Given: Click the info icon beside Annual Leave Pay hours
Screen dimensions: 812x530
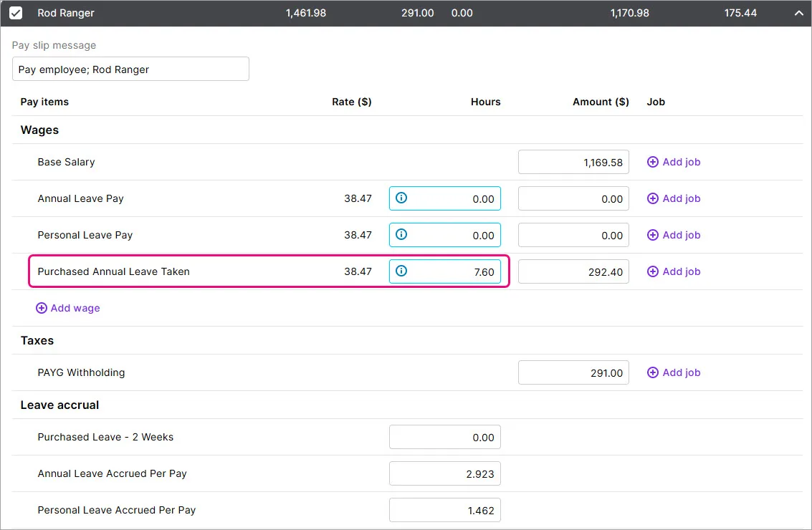Looking at the screenshot, I should tap(401, 198).
